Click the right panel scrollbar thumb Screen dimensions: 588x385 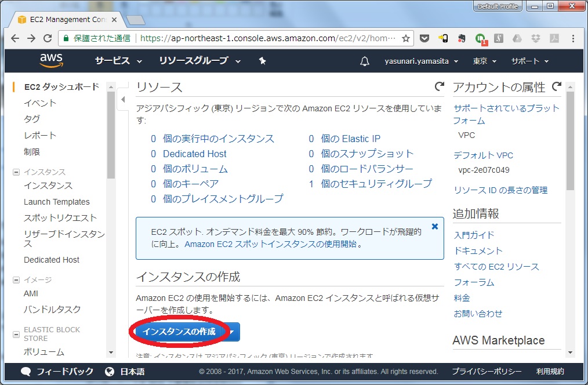tap(570, 140)
